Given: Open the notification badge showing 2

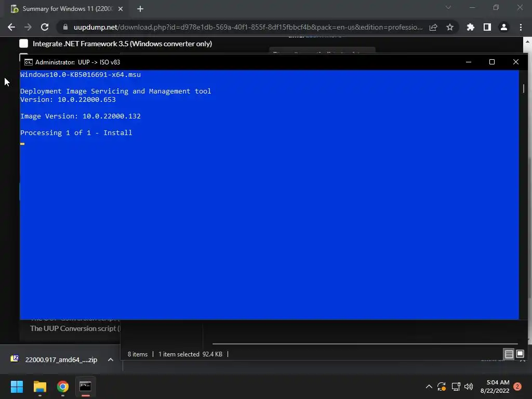Looking at the screenshot, I should pyautogui.click(x=517, y=387).
